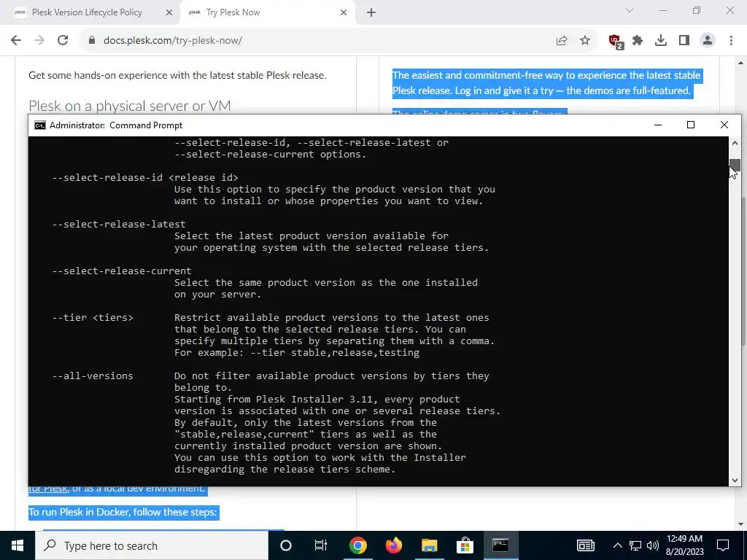Restore down the Chrome browser window
Viewport: 747px width, 560px height.
click(697, 10)
